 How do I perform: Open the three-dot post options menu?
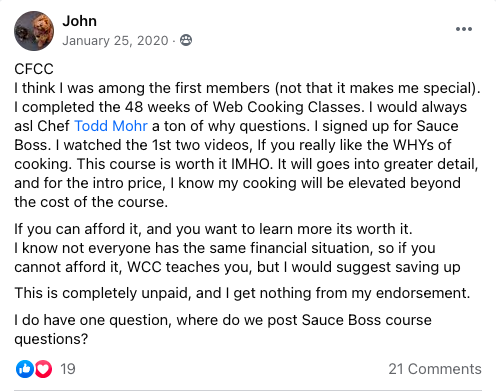point(464,29)
